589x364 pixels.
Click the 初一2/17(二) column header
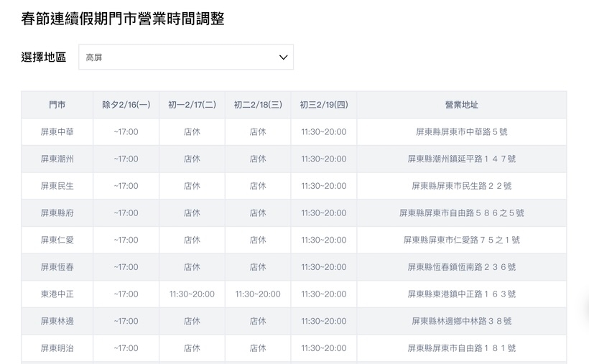click(192, 105)
